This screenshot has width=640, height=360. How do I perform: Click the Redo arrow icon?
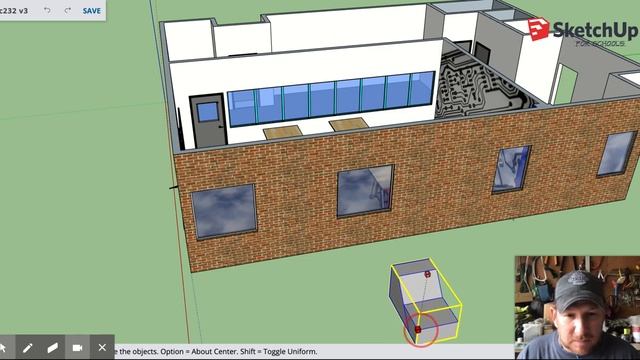click(x=68, y=10)
